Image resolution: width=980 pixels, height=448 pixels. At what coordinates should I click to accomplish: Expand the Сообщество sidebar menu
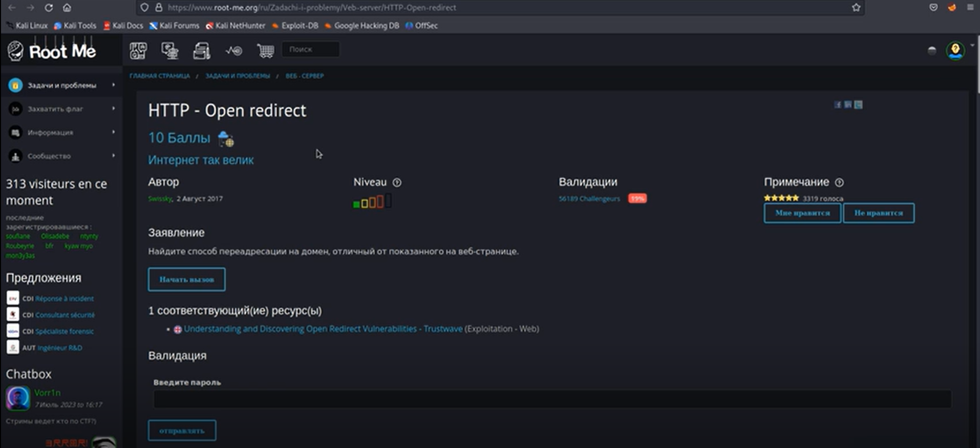61,156
